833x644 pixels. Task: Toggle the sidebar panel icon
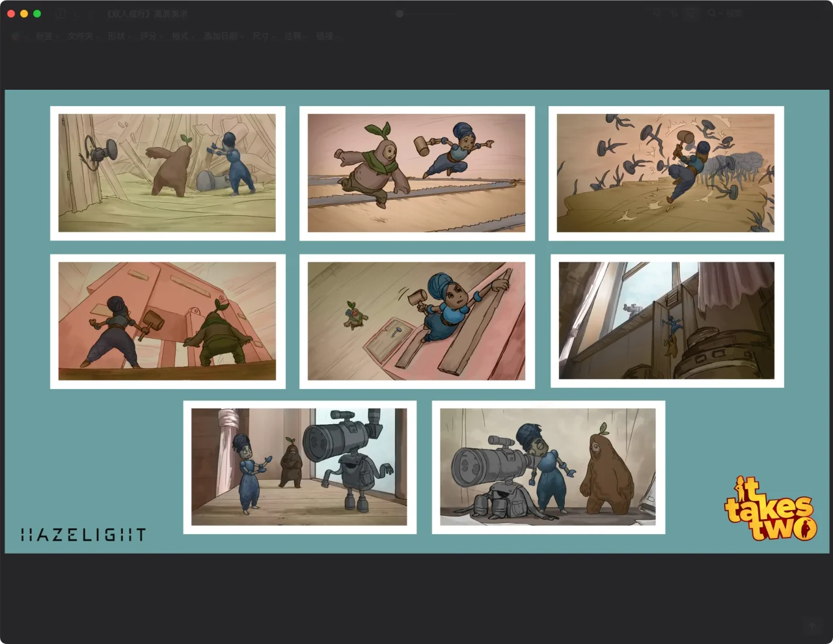[x=61, y=14]
